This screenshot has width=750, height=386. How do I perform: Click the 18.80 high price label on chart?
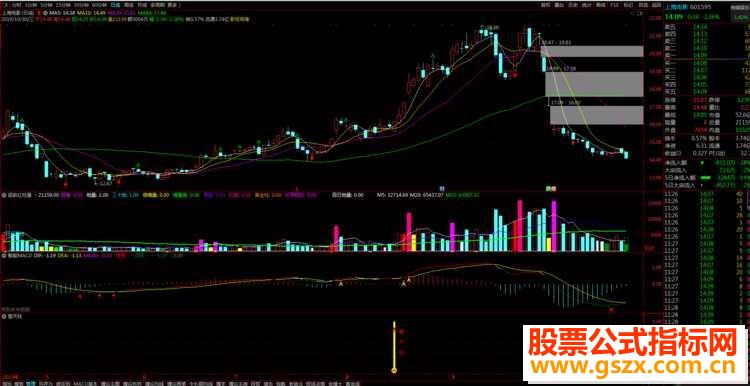(x=493, y=28)
